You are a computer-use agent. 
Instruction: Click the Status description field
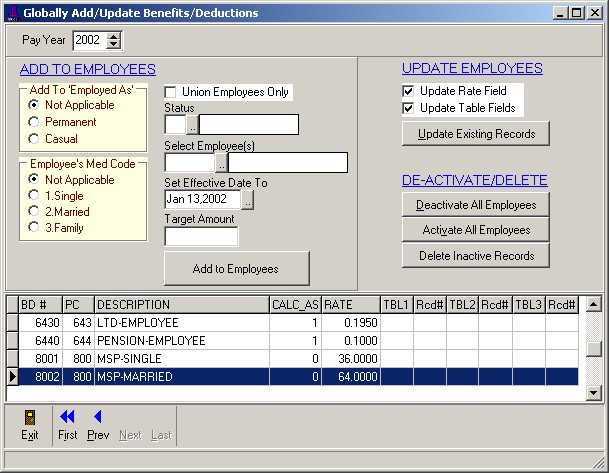pyautogui.click(x=249, y=125)
